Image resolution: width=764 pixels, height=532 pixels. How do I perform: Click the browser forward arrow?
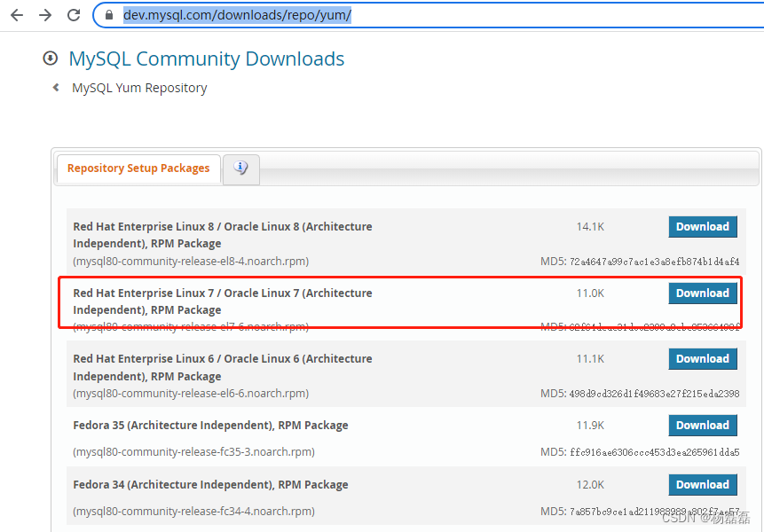click(x=44, y=14)
